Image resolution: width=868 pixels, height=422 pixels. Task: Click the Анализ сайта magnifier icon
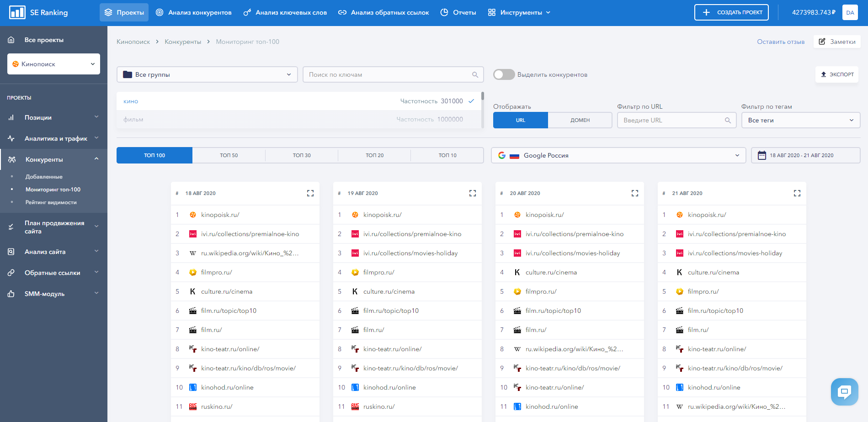click(11, 252)
